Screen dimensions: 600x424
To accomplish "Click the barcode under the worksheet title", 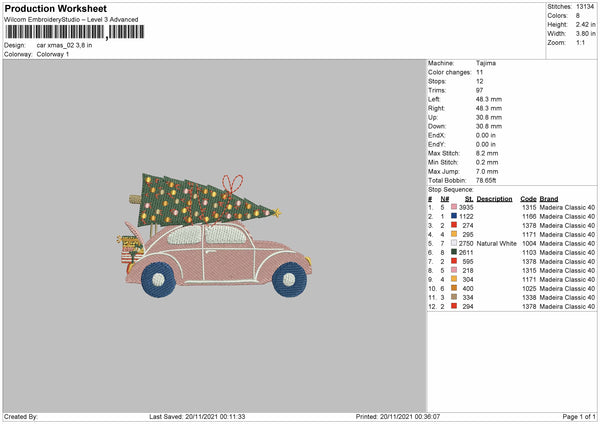I will 75,32.
